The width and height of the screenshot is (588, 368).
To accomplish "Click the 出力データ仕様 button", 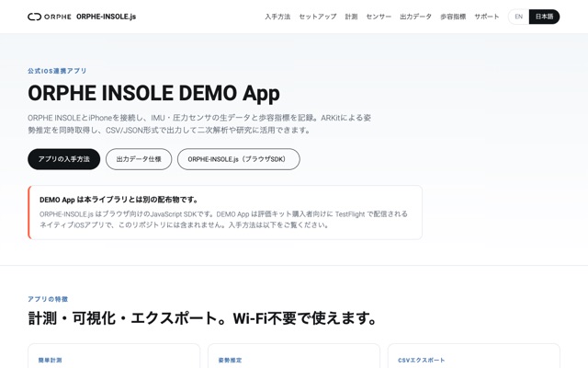I will click(x=139, y=159).
